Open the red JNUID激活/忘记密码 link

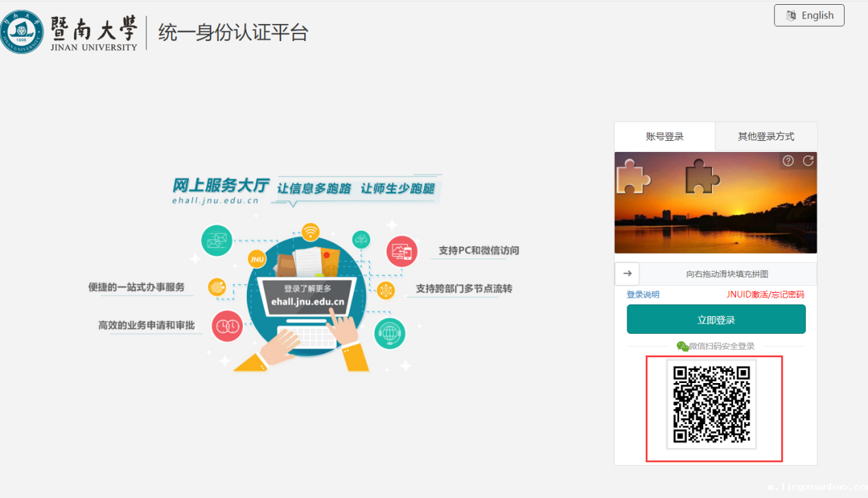pos(765,295)
